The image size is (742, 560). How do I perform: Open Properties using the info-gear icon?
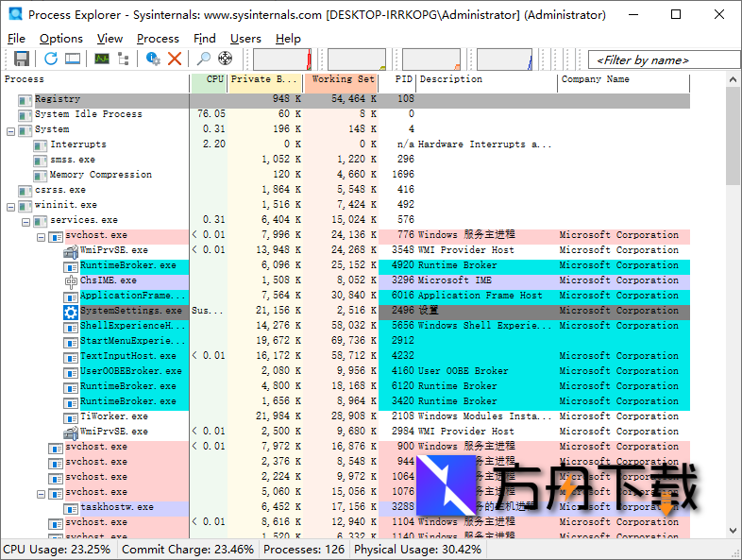point(153,59)
